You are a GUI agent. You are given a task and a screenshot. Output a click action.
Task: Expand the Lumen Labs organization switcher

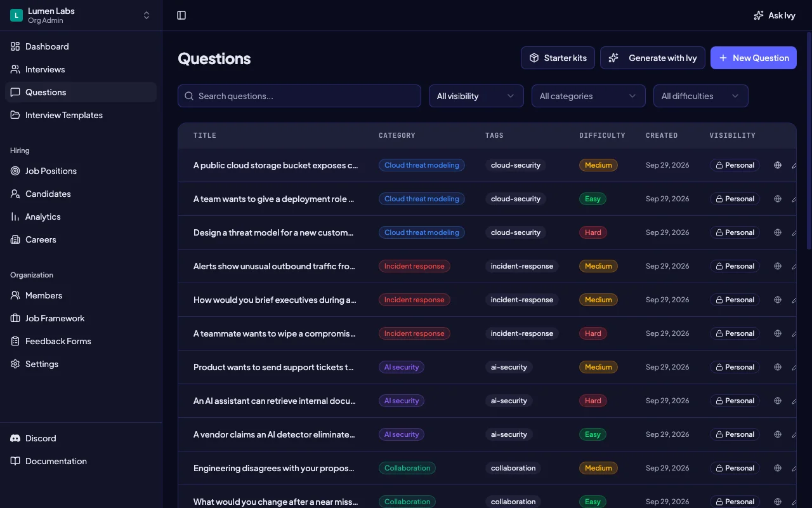click(x=81, y=15)
